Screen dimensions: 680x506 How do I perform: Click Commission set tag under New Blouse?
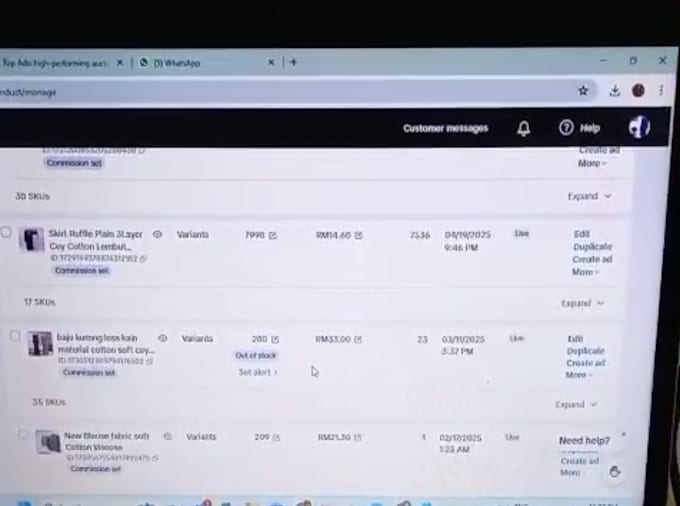point(95,469)
